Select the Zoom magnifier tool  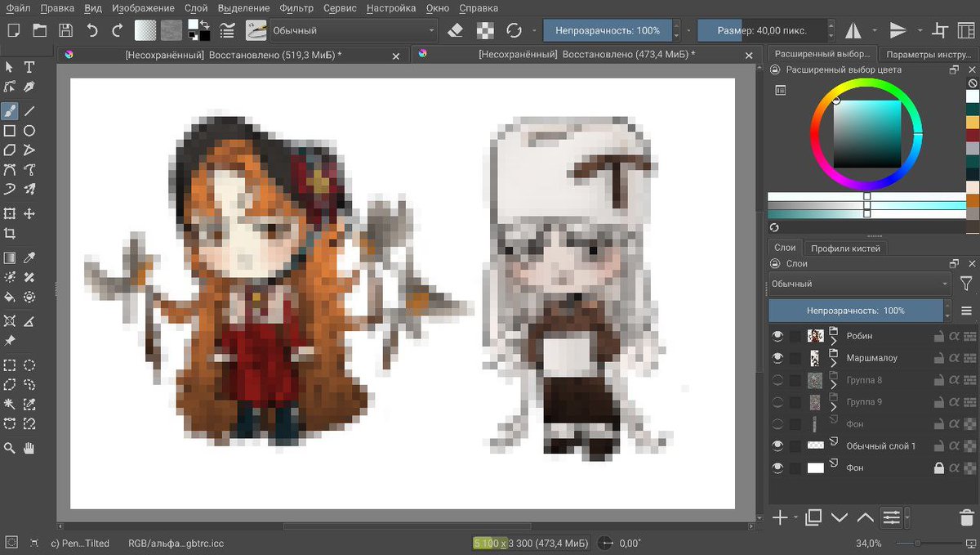tap(10, 448)
